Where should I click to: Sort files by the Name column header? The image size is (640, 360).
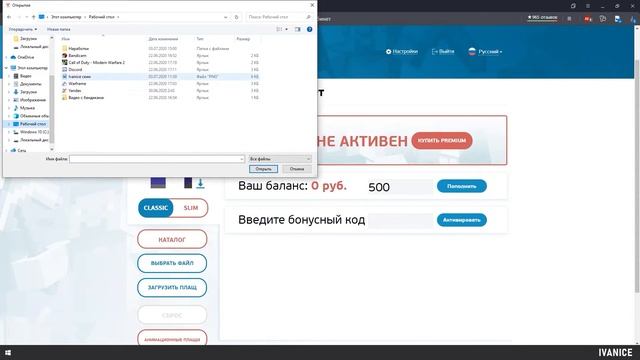66,39
